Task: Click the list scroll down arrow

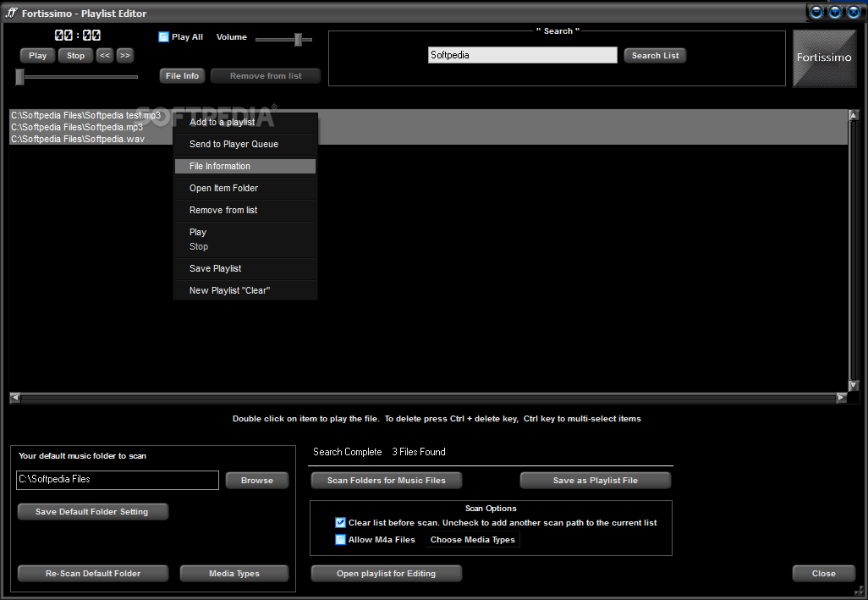Action: tap(853, 385)
